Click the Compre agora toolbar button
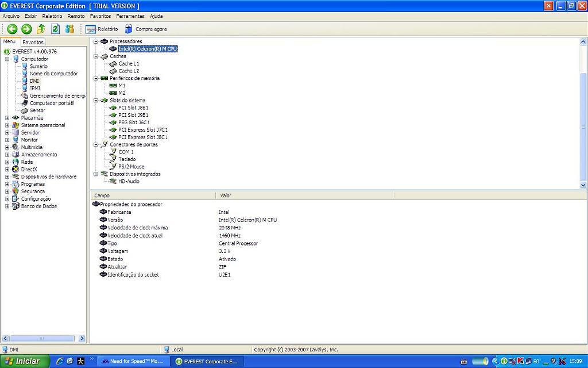 pos(145,29)
